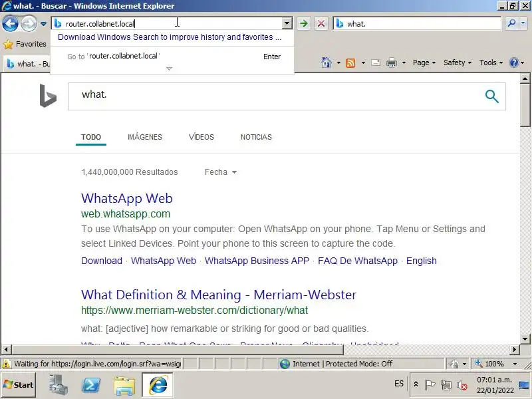The image size is (532, 399).
Task: Select the 'what. - Bu' browser tab
Action: pos(28,64)
